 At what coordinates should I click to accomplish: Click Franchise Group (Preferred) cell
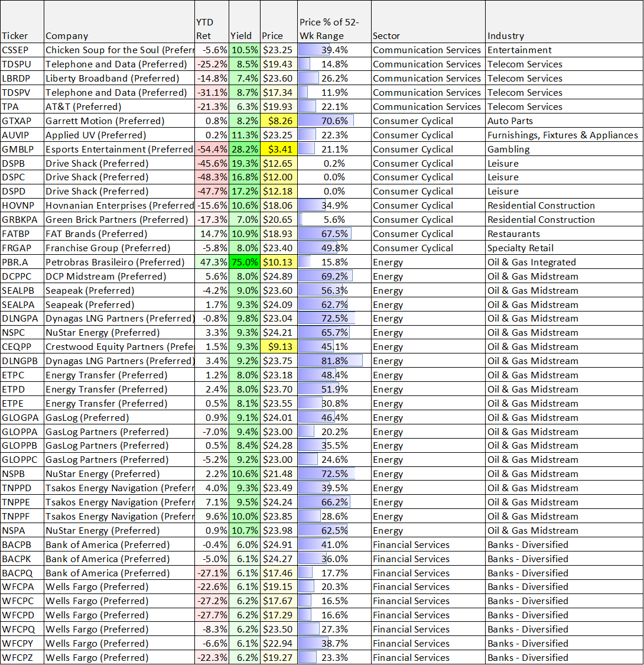119,248
